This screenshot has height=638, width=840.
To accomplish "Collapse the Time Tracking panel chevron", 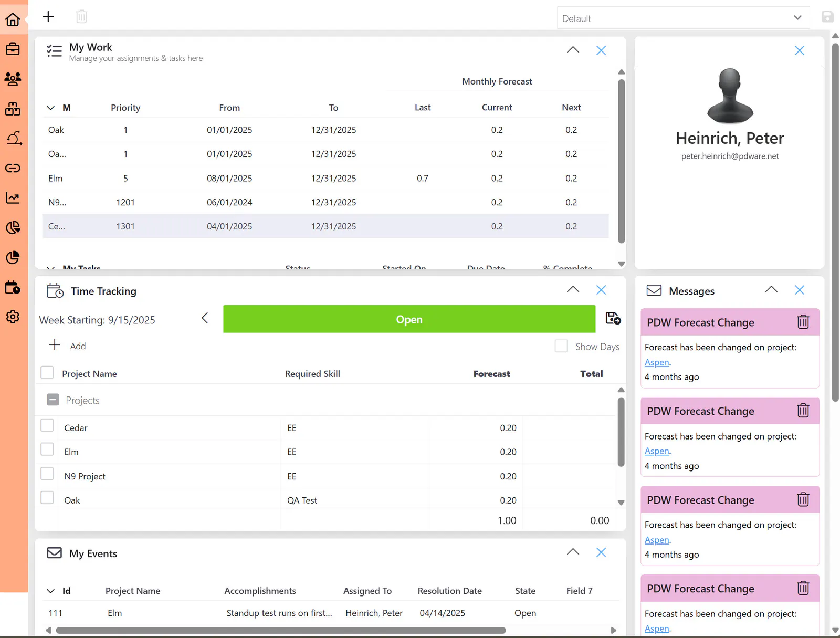I will click(x=573, y=289).
